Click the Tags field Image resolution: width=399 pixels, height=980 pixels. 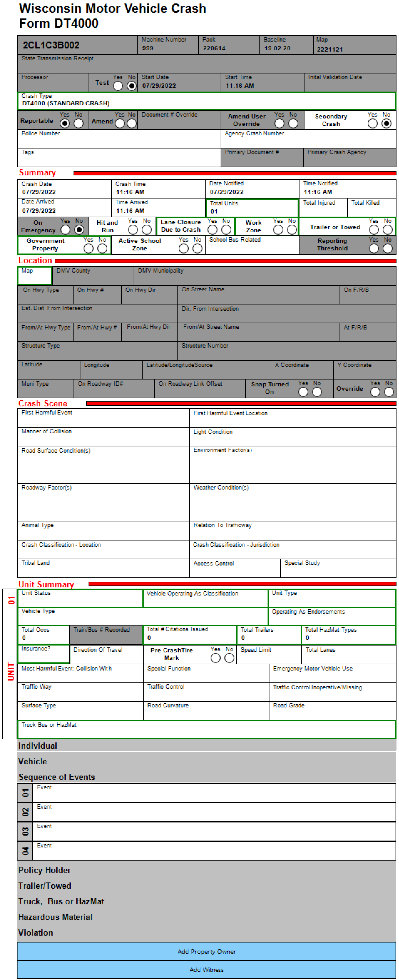click(119, 158)
